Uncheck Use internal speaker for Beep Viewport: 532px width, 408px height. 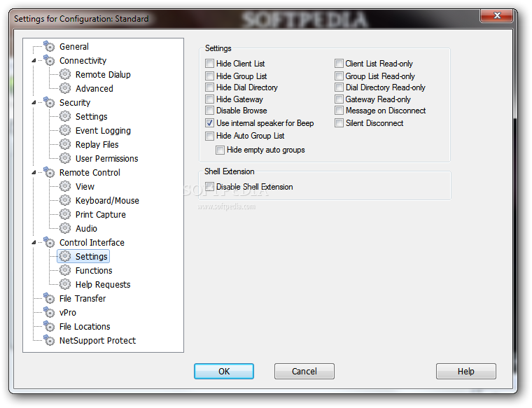pos(210,122)
